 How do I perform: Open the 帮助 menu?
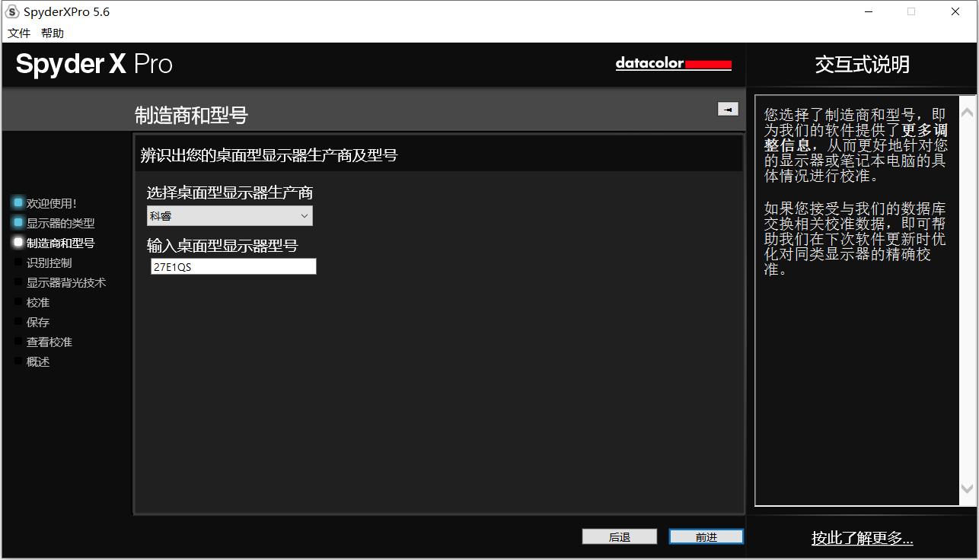(53, 33)
